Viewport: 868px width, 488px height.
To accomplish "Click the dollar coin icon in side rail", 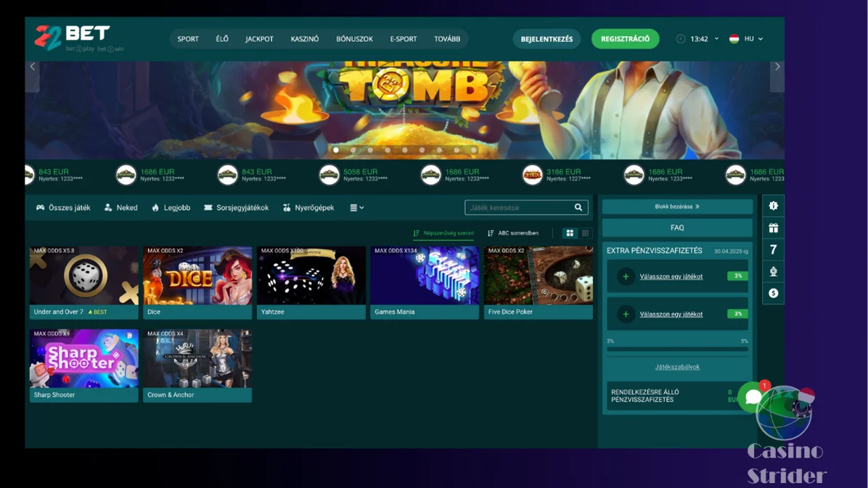I will (x=774, y=293).
